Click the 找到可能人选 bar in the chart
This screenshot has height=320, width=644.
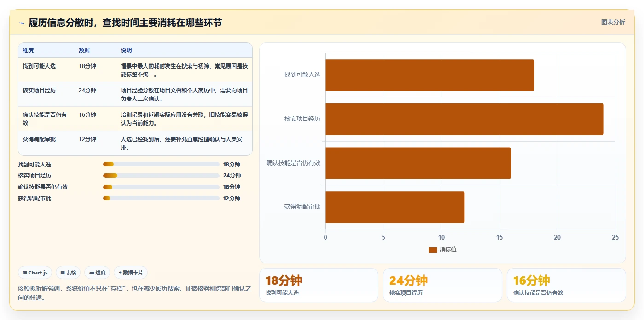429,75
